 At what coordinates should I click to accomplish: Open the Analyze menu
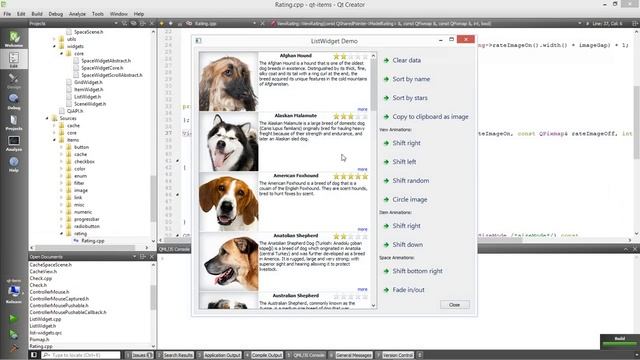coord(77,14)
